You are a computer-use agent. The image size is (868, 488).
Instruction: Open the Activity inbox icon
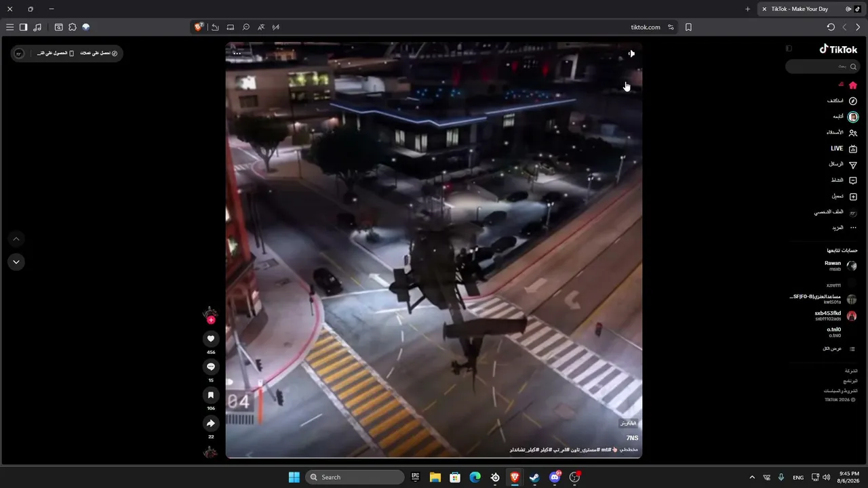point(853,181)
